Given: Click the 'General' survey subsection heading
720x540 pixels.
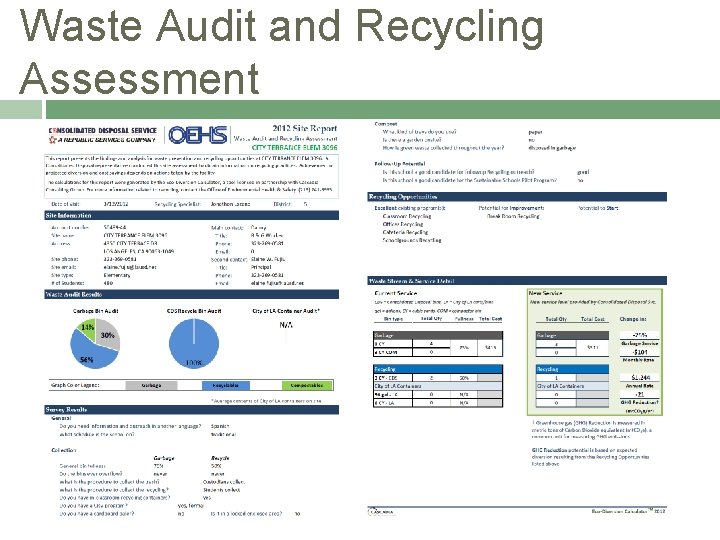Looking at the screenshot, I should tap(61, 418).
